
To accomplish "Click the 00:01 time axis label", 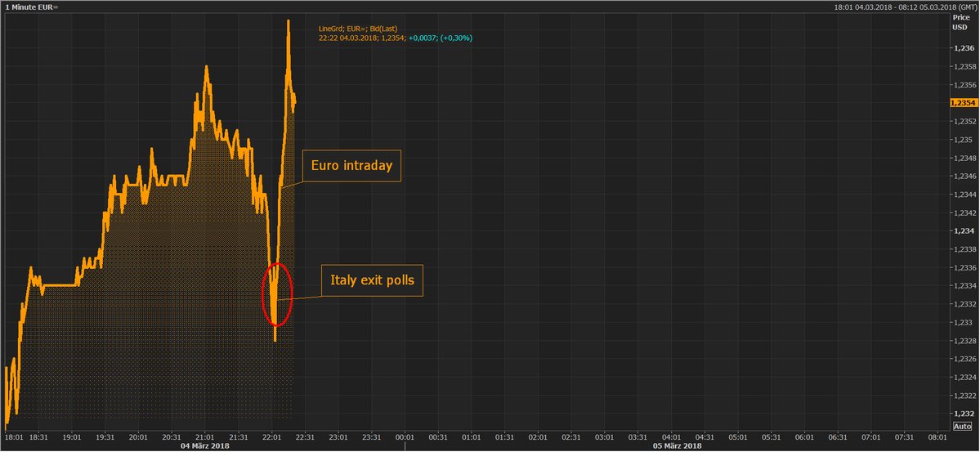I will coord(405,438).
